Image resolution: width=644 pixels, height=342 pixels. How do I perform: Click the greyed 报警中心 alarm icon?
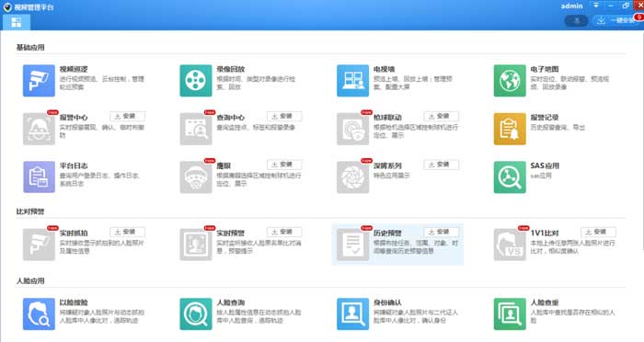(x=39, y=129)
